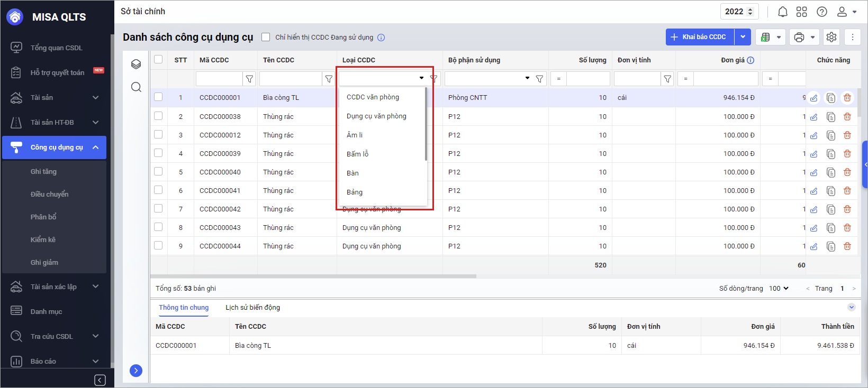The width and height of the screenshot is (868, 388).
Task: Click the edit pencil icon for CCDC000001
Action: [x=814, y=98]
